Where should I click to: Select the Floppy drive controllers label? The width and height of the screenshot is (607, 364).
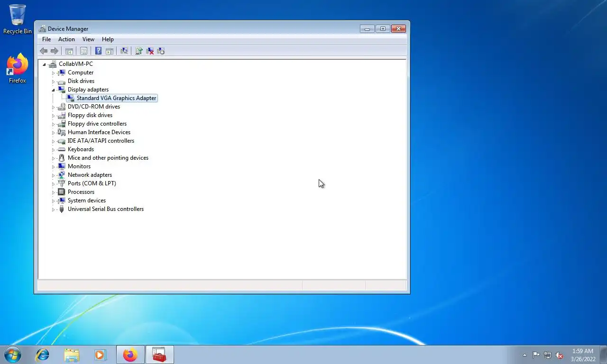click(97, 124)
